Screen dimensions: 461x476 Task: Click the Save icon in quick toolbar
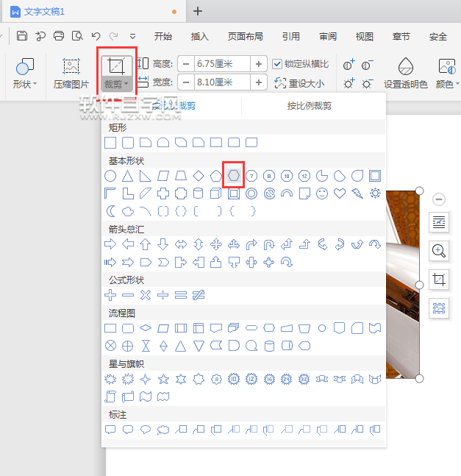click(x=22, y=36)
